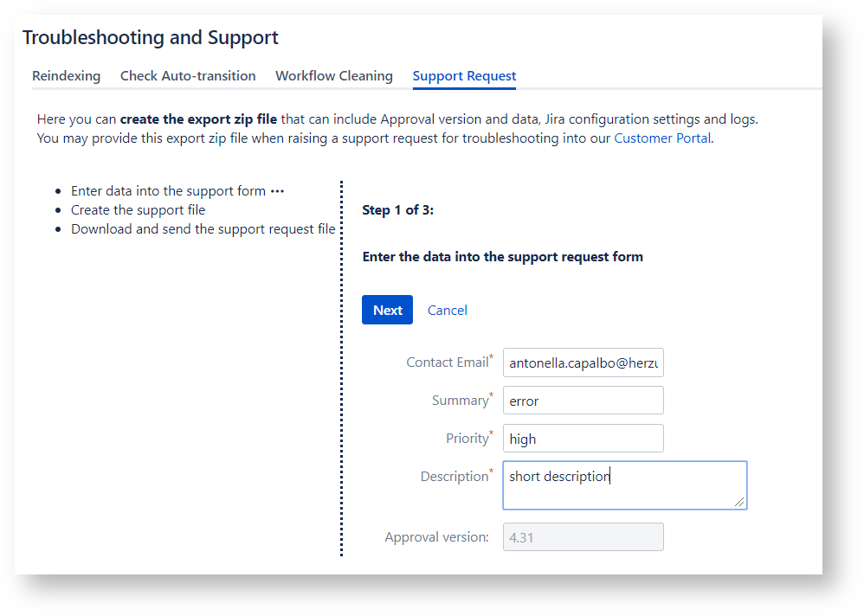Click the ellipsis icon after the first step
Viewport: 864px width, 616px height.
(x=277, y=191)
